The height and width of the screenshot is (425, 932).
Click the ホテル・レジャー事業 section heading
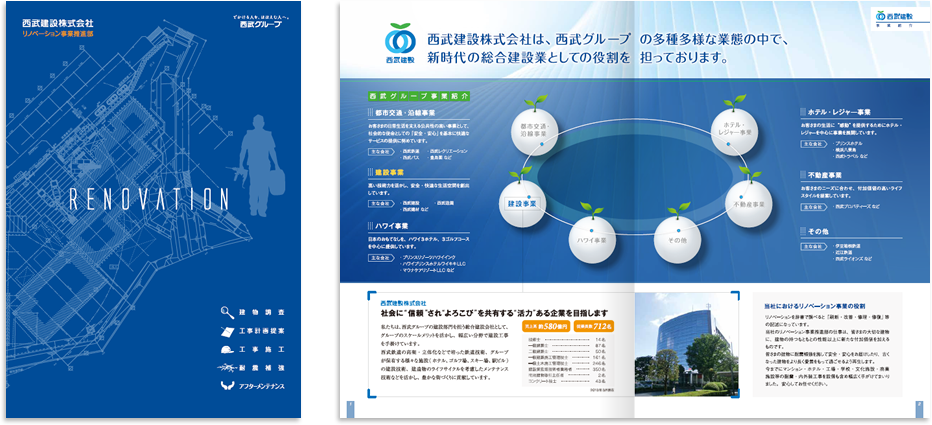coord(838,112)
